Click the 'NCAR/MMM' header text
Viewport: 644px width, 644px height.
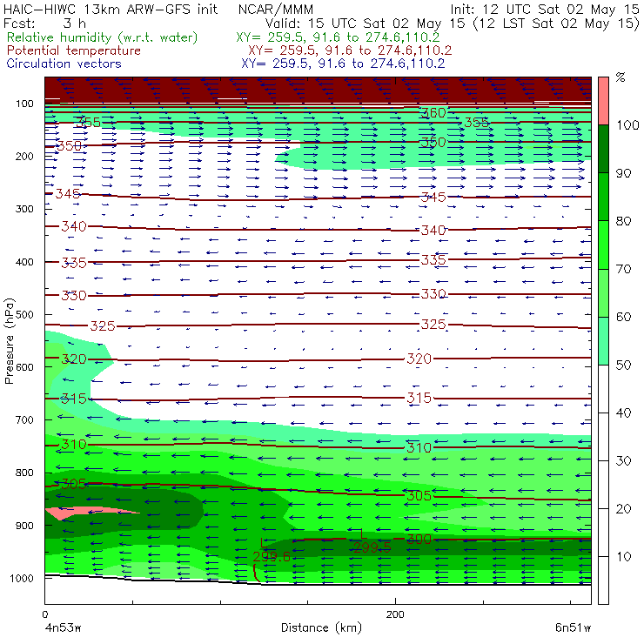point(276,9)
